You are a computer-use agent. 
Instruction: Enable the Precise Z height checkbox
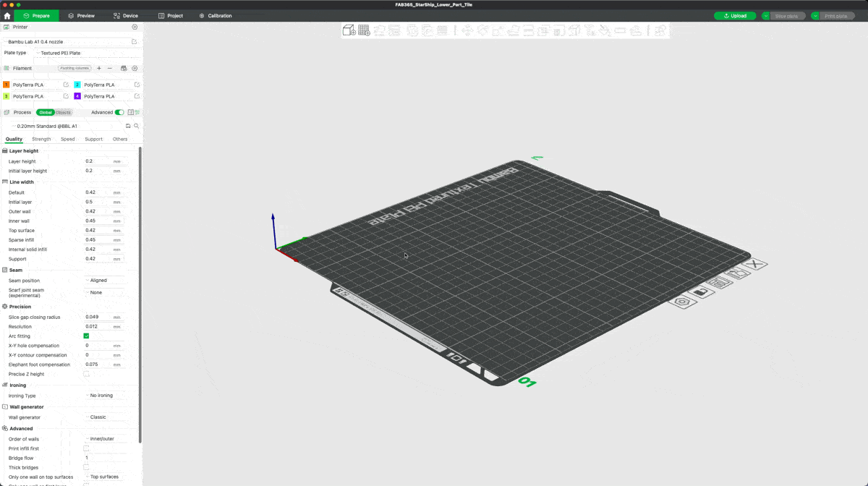(x=86, y=374)
